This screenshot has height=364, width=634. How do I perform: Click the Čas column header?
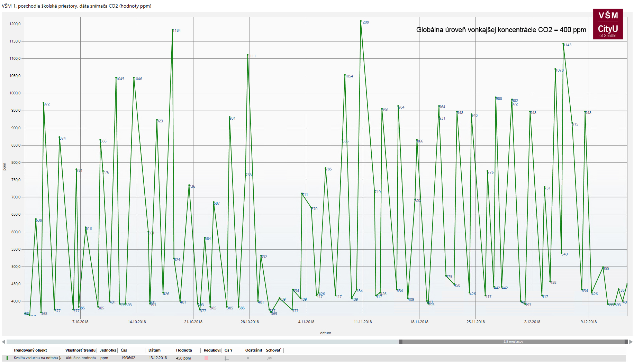tap(124, 350)
